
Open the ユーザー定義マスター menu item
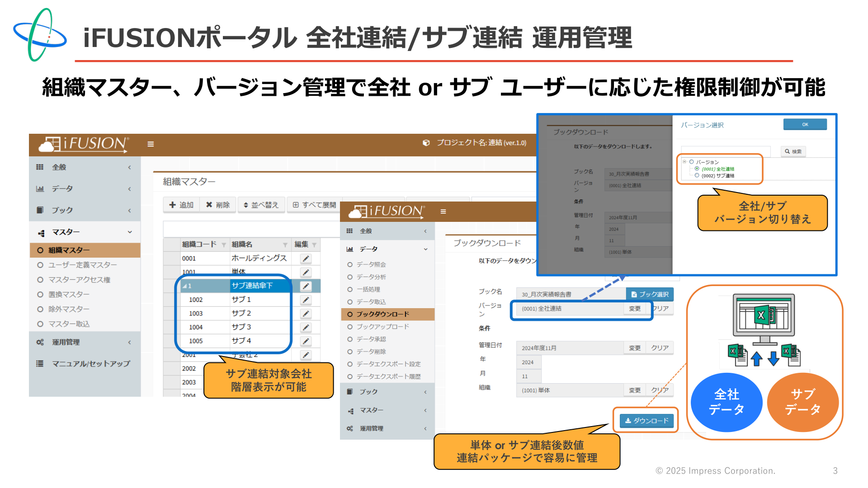point(82,265)
